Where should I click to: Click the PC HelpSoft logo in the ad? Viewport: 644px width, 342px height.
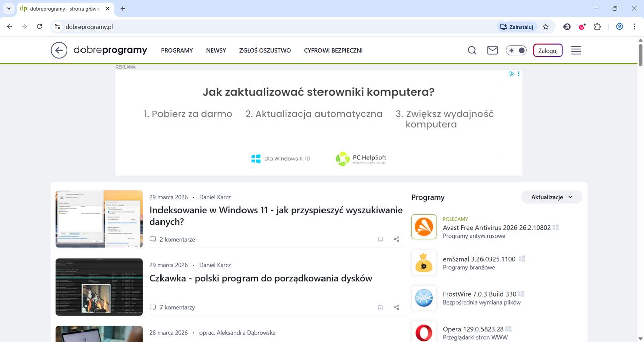click(361, 159)
